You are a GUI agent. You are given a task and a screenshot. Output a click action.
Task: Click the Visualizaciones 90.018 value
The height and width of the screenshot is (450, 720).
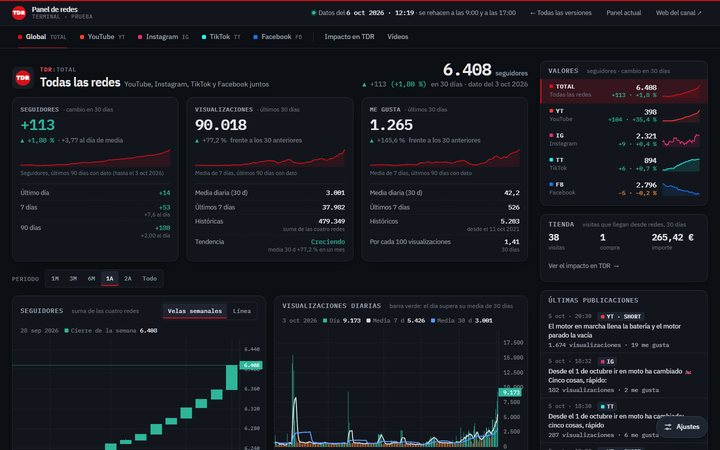[x=221, y=125]
